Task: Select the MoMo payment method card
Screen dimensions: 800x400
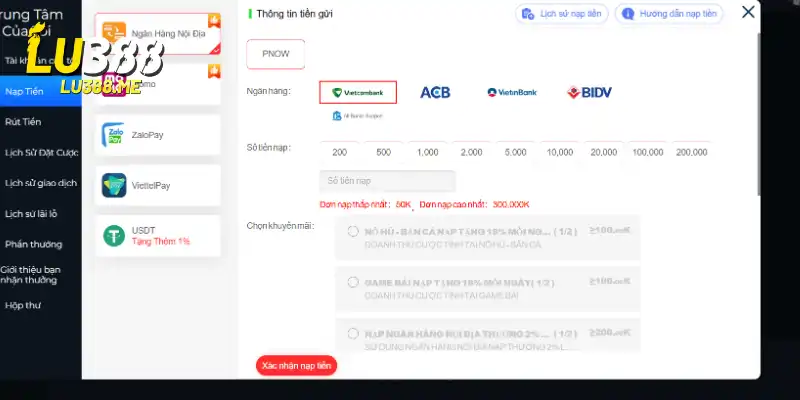Action: pyautogui.click(x=158, y=84)
